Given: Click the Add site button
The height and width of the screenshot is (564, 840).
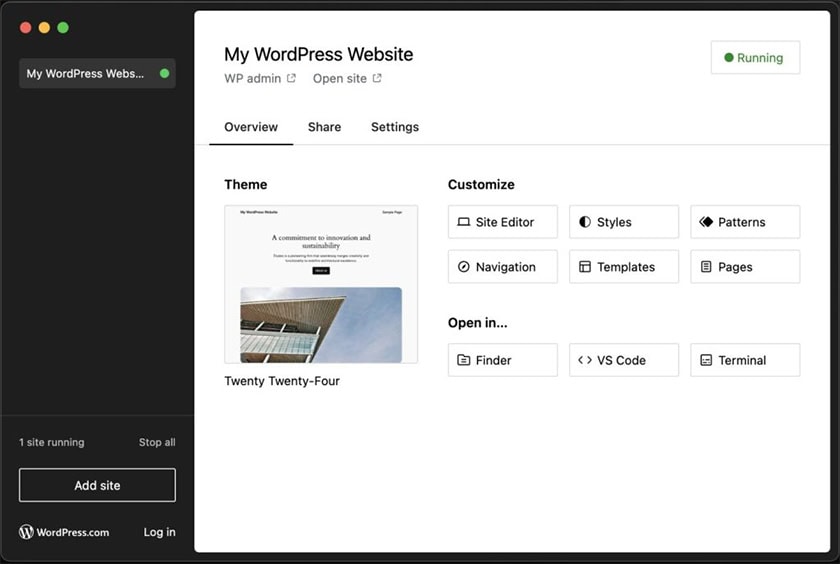Looking at the screenshot, I should 97,485.
